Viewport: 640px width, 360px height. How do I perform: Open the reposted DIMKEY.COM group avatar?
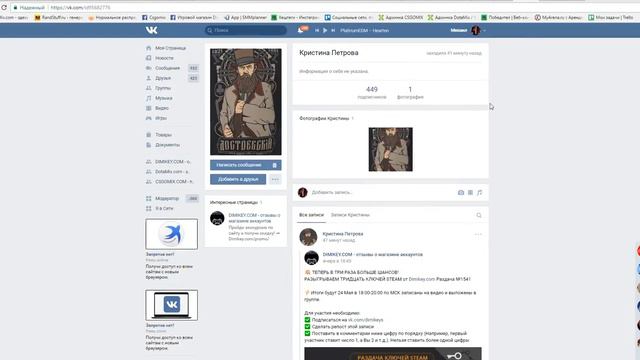(x=311, y=258)
